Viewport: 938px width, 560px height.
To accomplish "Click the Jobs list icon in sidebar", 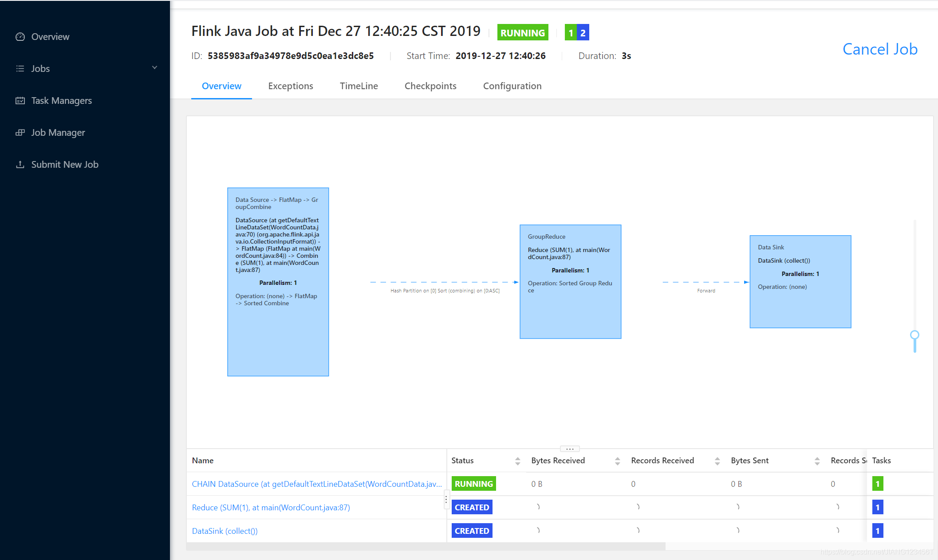I will tap(20, 69).
